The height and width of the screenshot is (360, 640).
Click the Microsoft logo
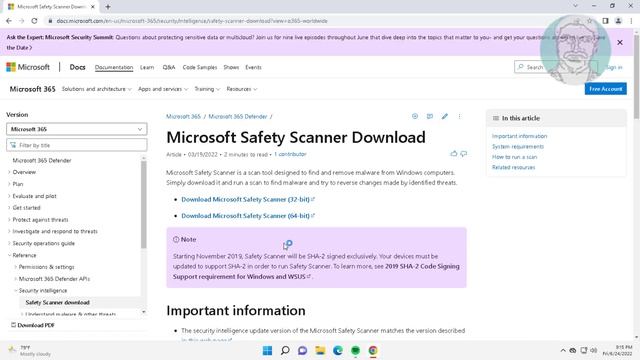[x=28, y=67]
